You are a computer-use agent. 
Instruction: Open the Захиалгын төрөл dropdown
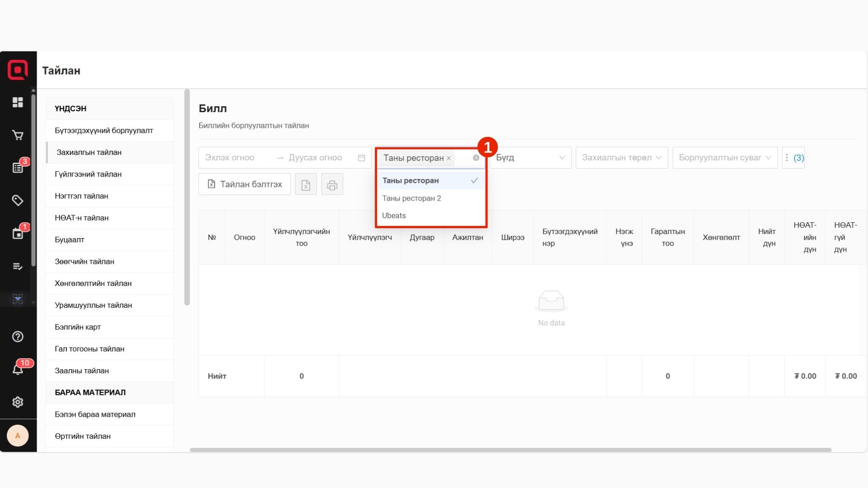pos(622,158)
